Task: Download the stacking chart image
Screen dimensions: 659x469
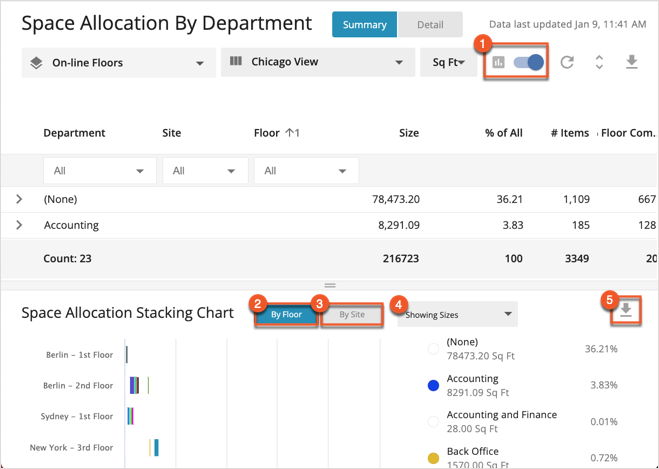Action: [x=626, y=311]
